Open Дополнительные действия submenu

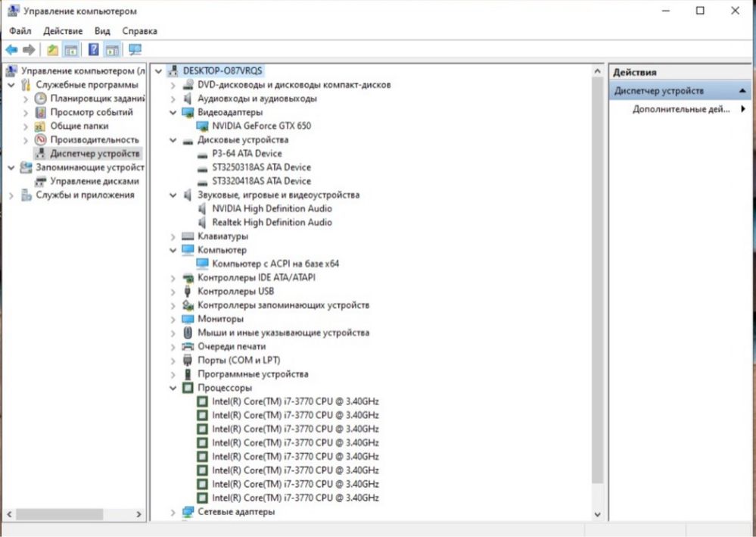(x=680, y=109)
